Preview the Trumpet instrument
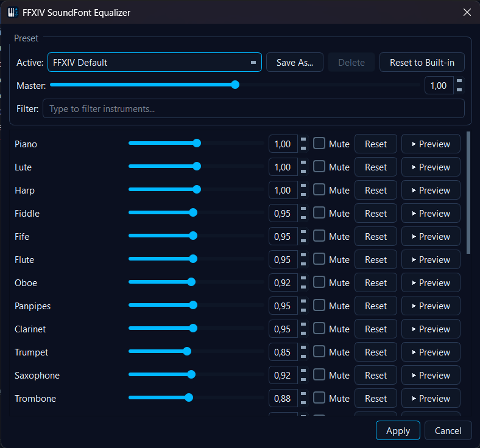Viewport: 480px width, 448px height. [431, 352]
